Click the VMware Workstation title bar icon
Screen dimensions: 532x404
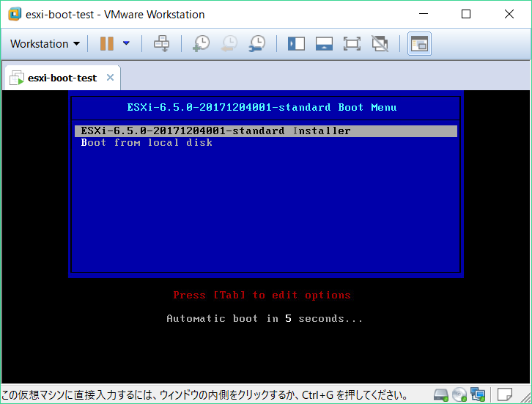tap(15, 14)
